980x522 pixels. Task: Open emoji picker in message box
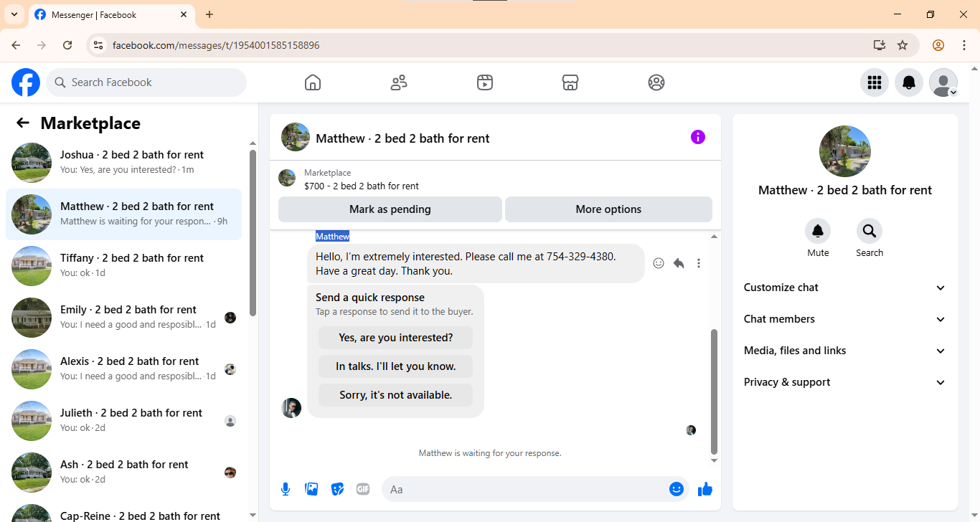(x=677, y=489)
